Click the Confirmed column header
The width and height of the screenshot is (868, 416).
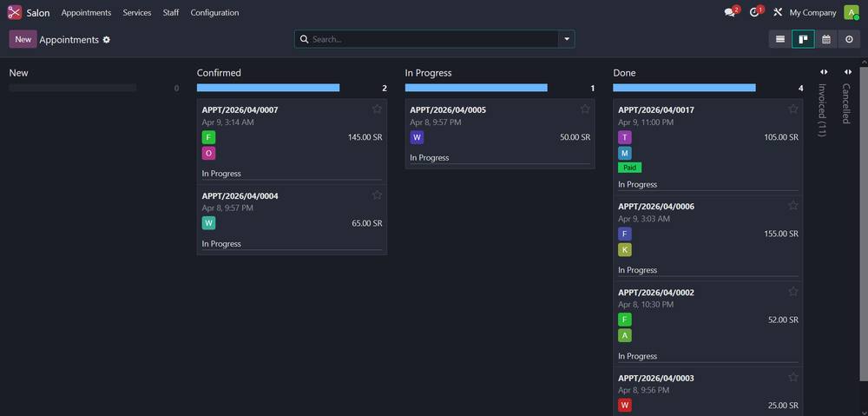[220, 73]
